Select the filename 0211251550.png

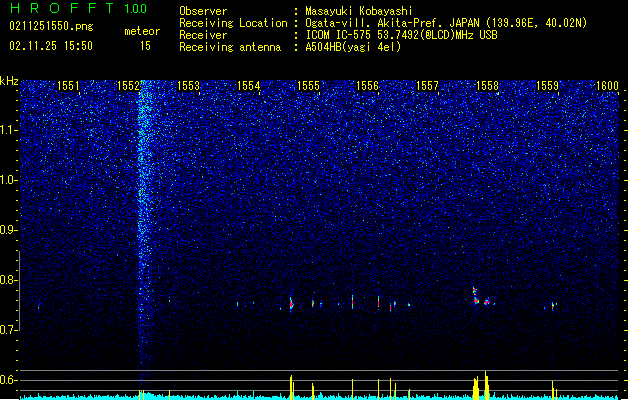51,26
